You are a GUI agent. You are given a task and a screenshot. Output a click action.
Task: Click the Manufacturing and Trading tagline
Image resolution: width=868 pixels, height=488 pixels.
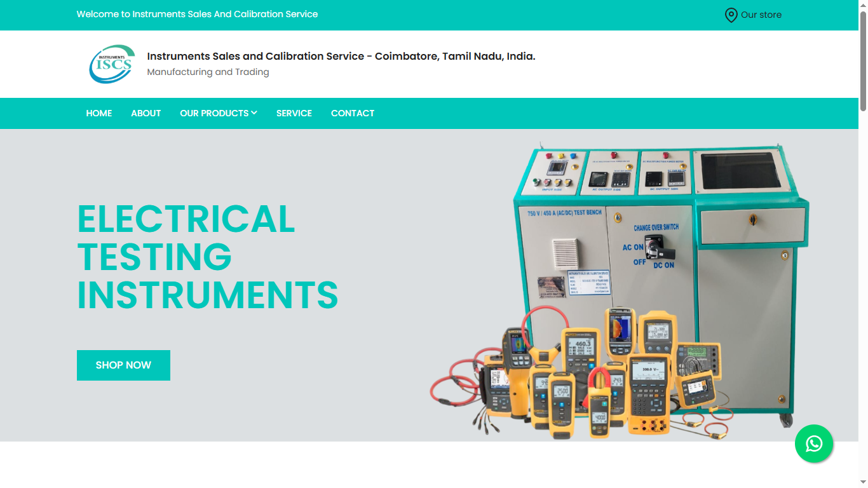pos(208,72)
